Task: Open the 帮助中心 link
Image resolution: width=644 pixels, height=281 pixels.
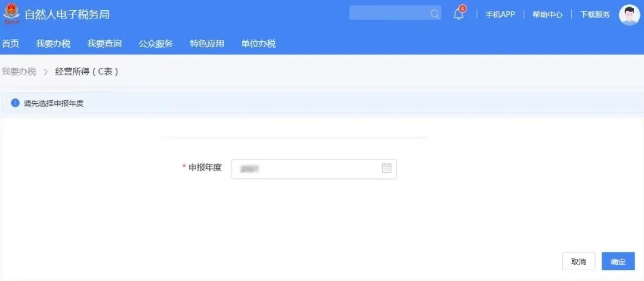Action: pyautogui.click(x=547, y=15)
